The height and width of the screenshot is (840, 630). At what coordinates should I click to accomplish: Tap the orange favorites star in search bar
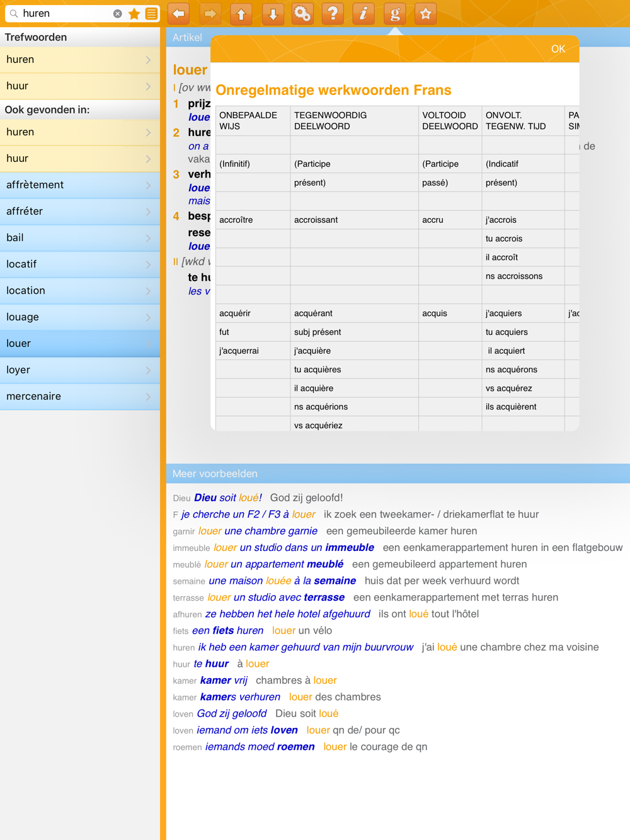click(134, 13)
